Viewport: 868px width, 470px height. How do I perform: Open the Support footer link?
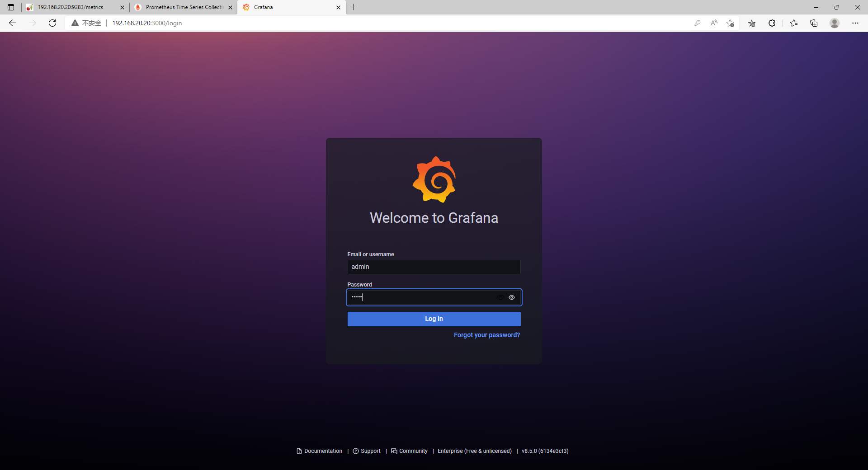pos(367,451)
